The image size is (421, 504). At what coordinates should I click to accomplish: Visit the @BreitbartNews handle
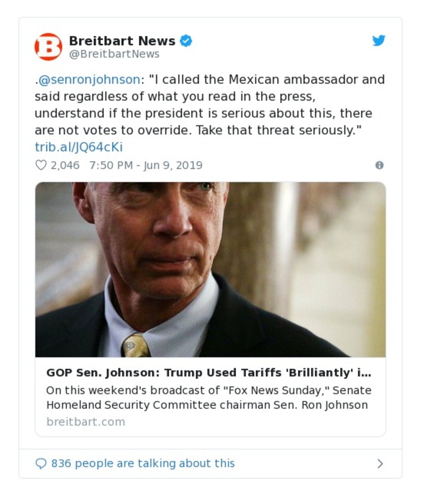click(x=114, y=54)
